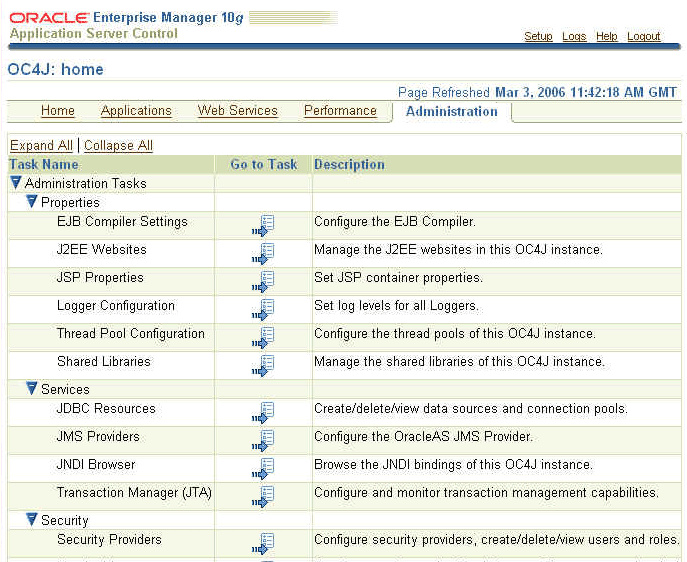Collapse the Security section arrow
This screenshot has height=562, width=687.
(x=32, y=519)
